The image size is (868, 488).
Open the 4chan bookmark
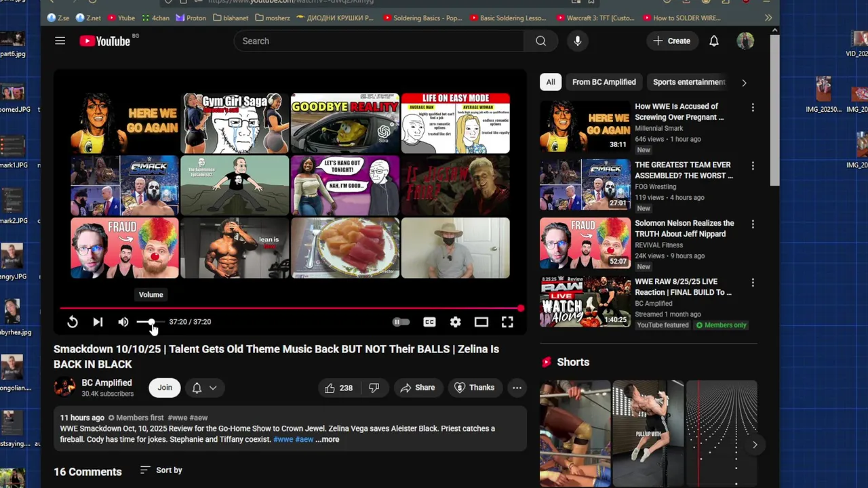coord(156,18)
